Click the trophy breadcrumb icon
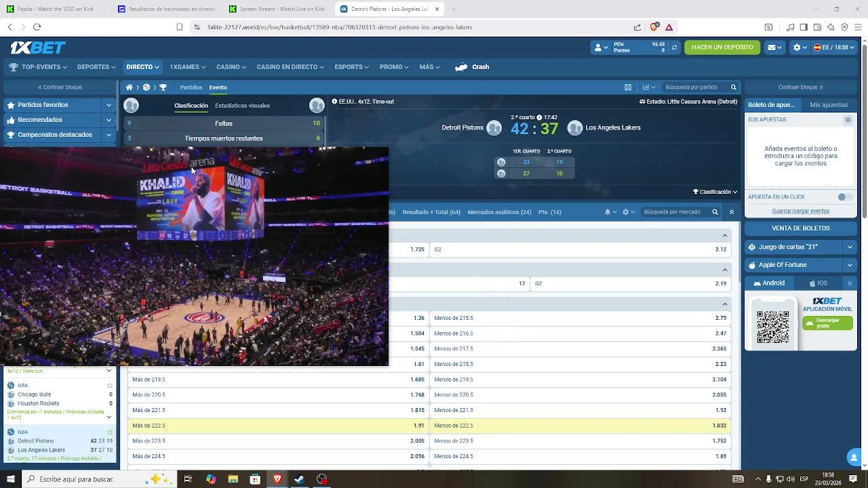This screenshot has height=488, width=868. tap(163, 87)
